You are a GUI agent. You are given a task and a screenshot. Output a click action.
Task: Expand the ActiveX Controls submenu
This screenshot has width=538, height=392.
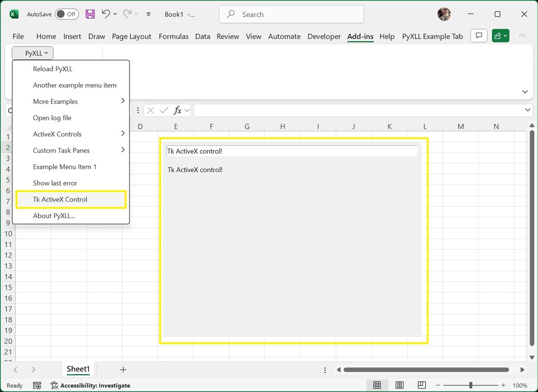coord(71,134)
